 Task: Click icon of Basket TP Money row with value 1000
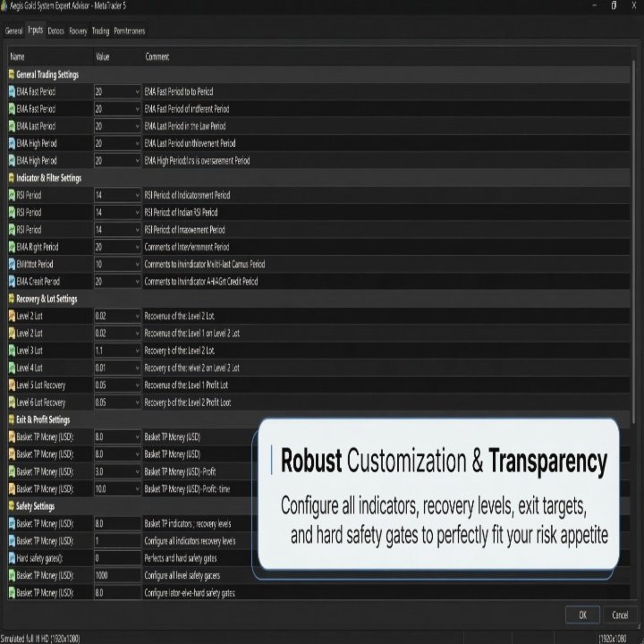tap(12, 575)
